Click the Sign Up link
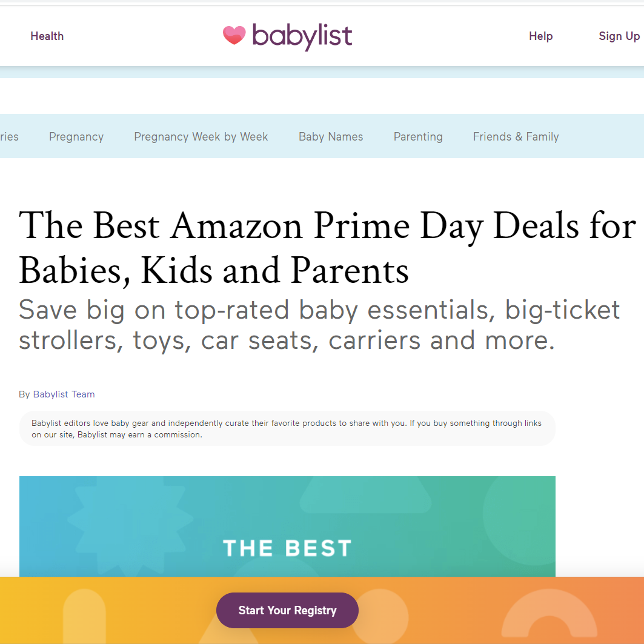The height and width of the screenshot is (644, 644). click(x=619, y=36)
